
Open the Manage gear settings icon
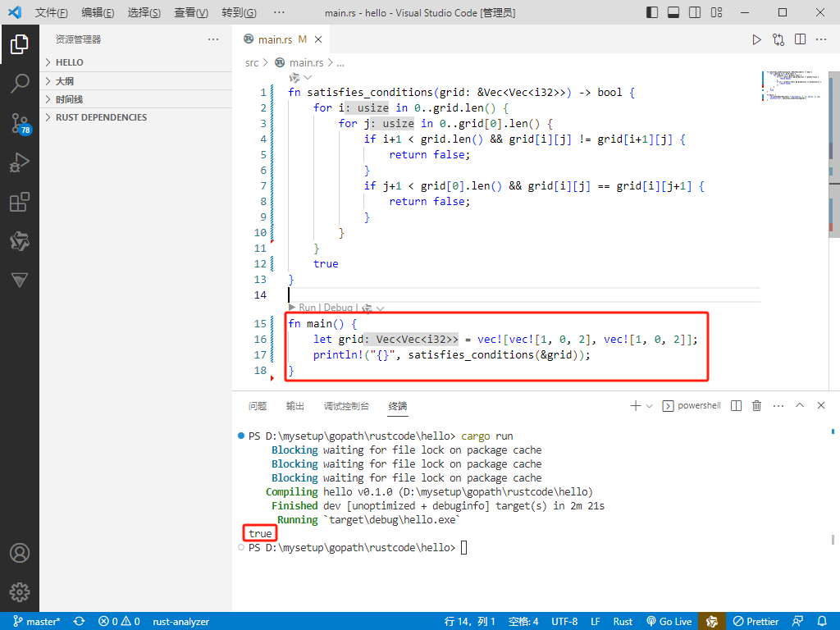(20, 592)
